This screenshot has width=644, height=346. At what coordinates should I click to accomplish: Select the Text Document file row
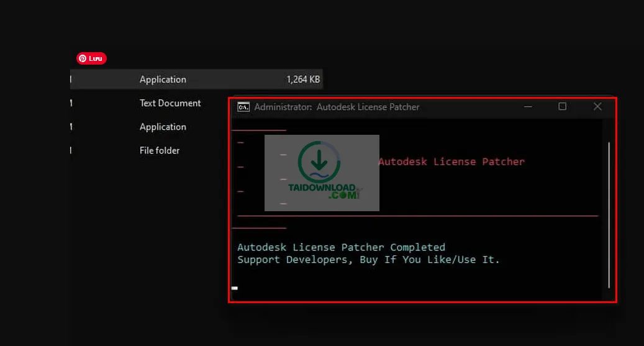[170, 103]
